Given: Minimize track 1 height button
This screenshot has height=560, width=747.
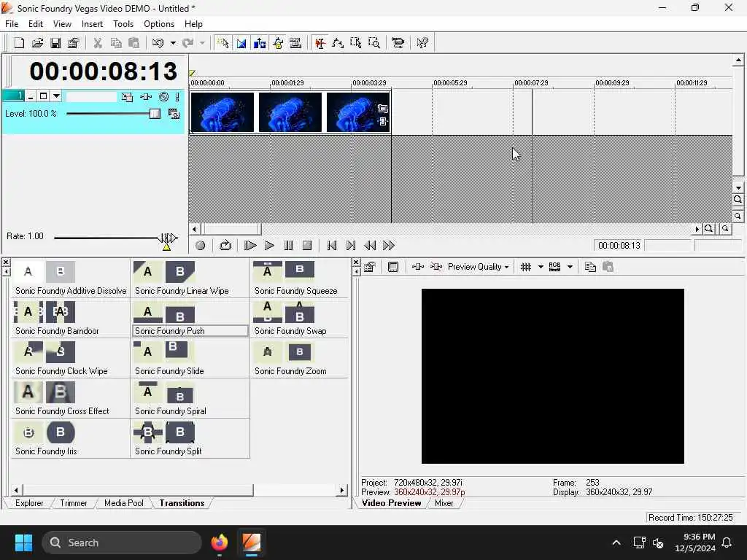Looking at the screenshot, I should (31, 97).
